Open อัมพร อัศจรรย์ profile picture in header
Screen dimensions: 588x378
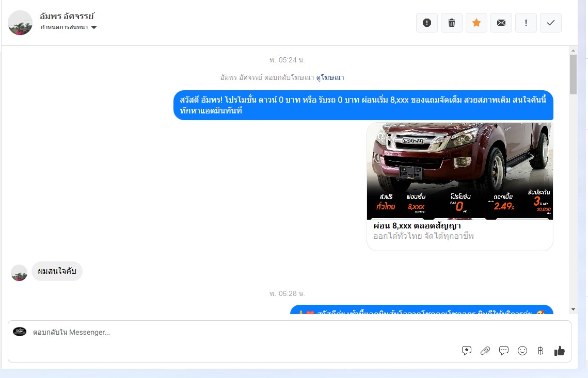20,23
